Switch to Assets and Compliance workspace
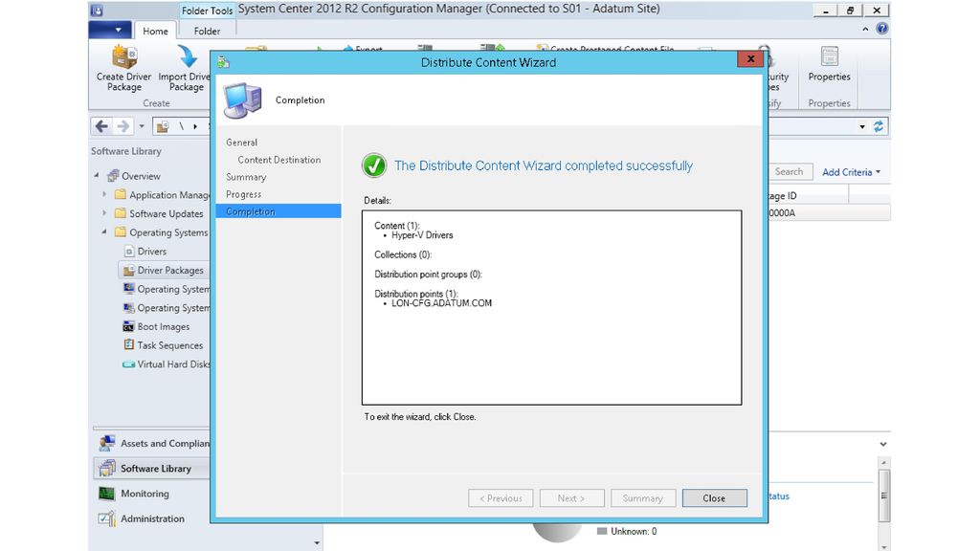980x551 pixels. [x=154, y=444]
